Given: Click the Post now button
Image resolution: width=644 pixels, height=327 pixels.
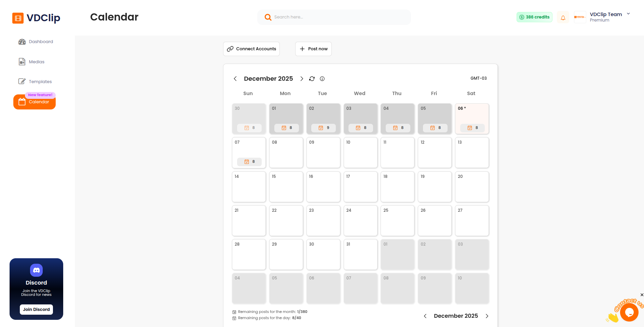Looking at the screenshot, I should pyautogui.click(x=313, y=49).
